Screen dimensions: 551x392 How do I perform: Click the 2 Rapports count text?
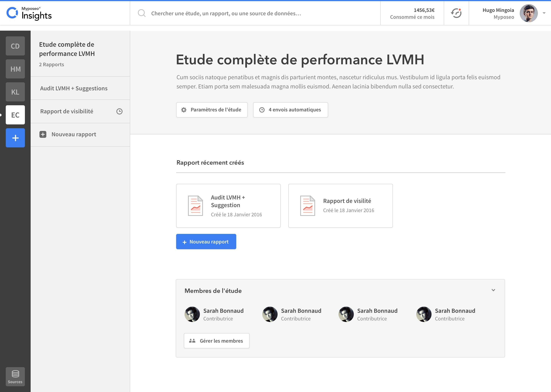tap(52, 65)
